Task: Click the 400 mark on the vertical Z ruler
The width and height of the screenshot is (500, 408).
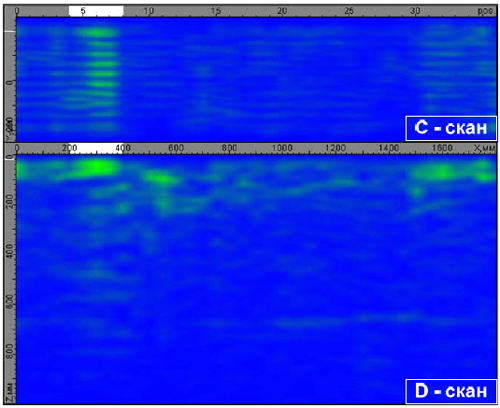Action: [10, 251]
